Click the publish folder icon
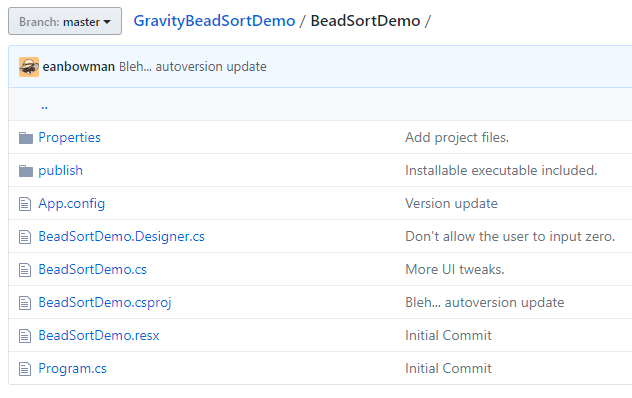632x398 pixels. [26, 171]
